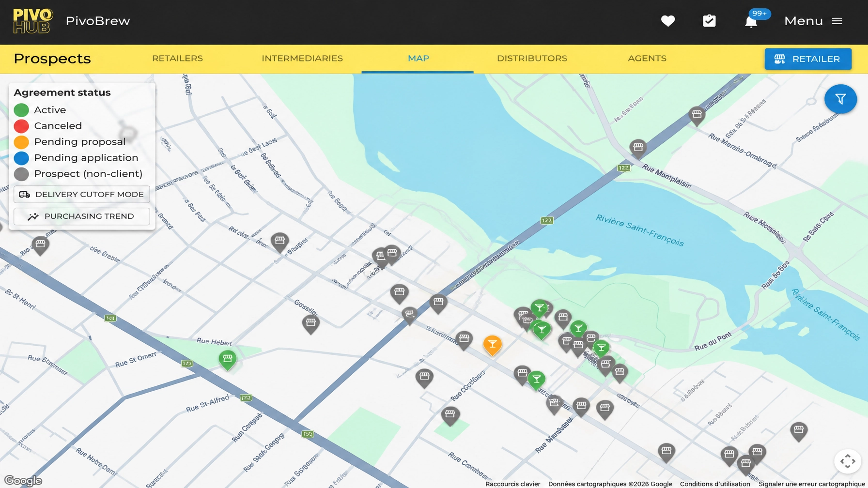This screenshot has width=868, height=488.
Task: Open Conditions d'utilisation link
Action: tap(715, 484)
